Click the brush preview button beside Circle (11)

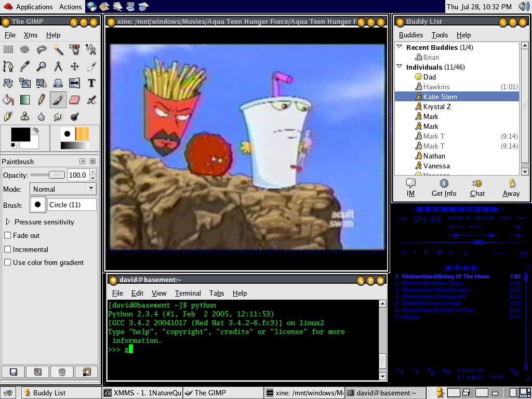point(37,205)
